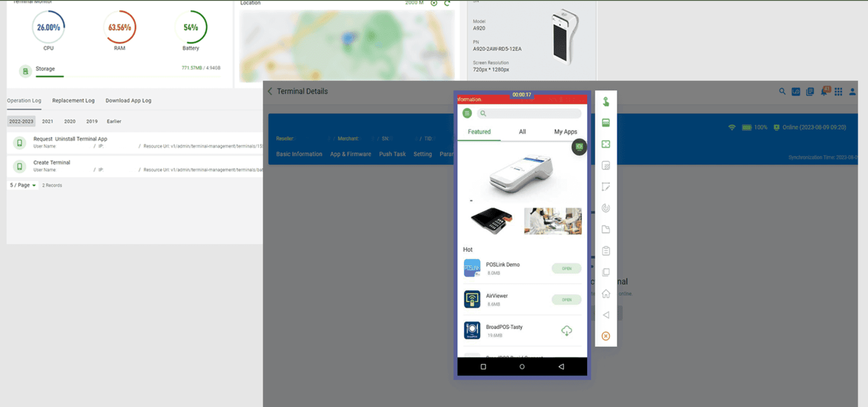Image resolution: width=868 pixels, height=407 pixels.
Task: Click the app store search field
Action: (530, 113)
